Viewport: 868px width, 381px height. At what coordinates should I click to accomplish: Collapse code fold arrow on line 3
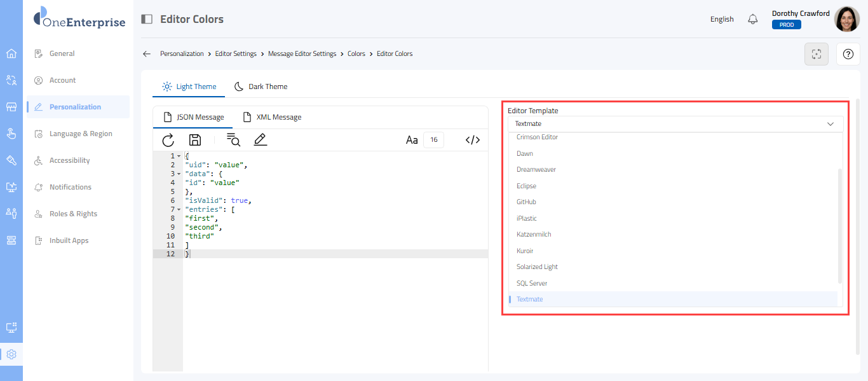coord(179,174)
